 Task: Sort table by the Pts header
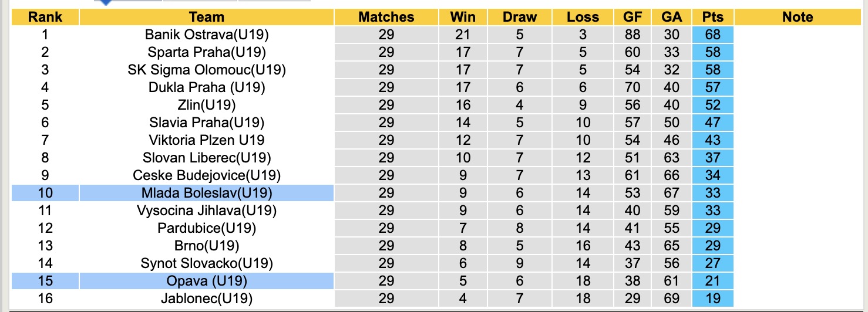713,17
